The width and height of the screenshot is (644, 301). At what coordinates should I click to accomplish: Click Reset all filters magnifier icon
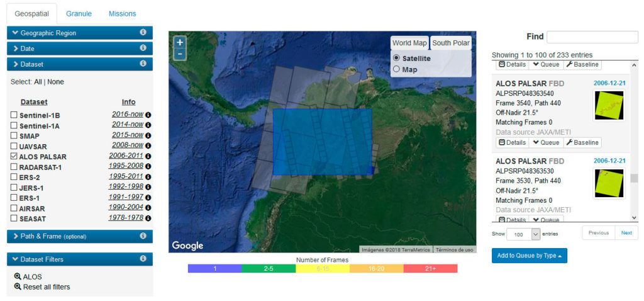coord(18,287)
